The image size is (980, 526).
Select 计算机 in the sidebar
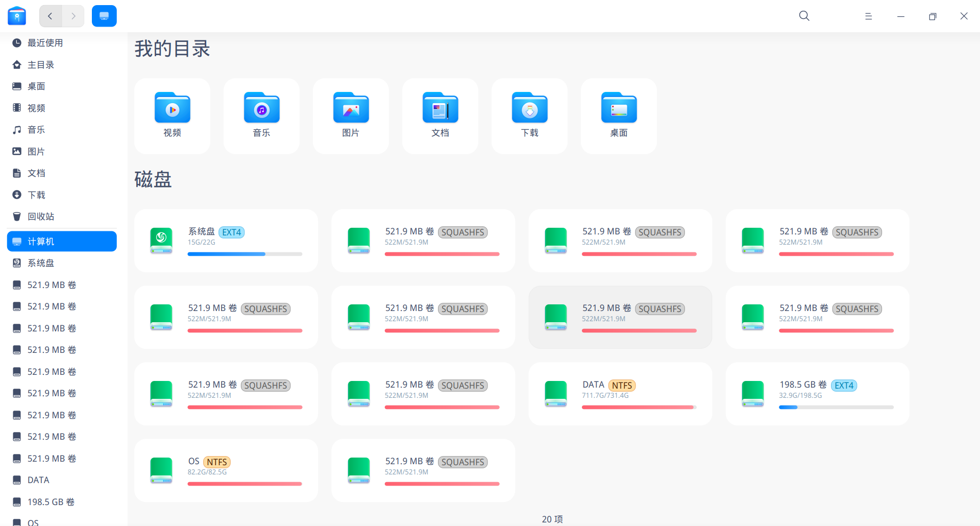62,242
